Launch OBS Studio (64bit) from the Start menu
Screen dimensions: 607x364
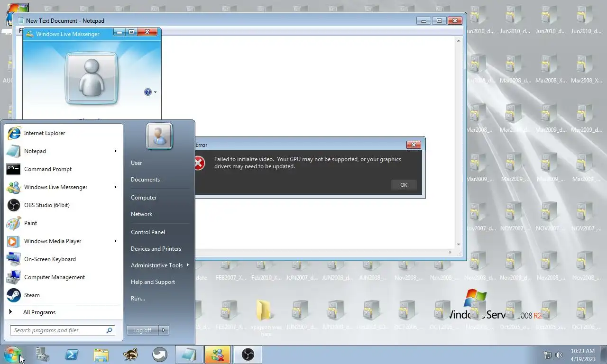[x=64, y=205]
